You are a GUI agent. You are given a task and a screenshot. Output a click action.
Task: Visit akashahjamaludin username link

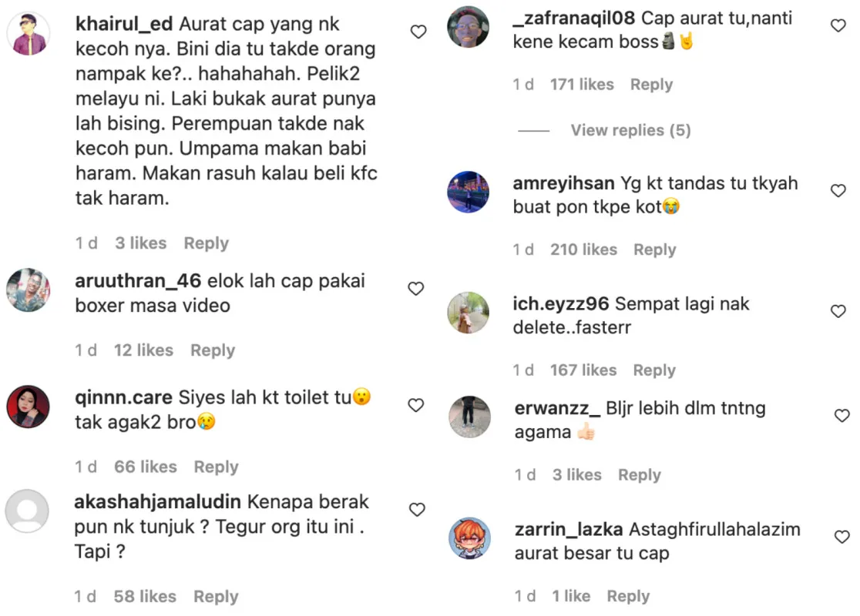tap(157, 501)
